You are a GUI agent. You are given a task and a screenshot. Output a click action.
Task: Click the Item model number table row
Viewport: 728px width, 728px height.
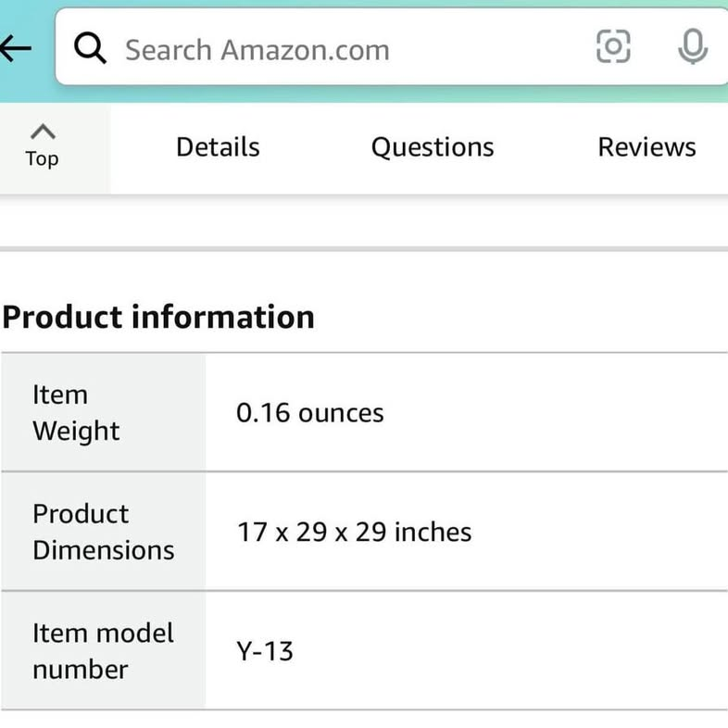click(365, 651)
